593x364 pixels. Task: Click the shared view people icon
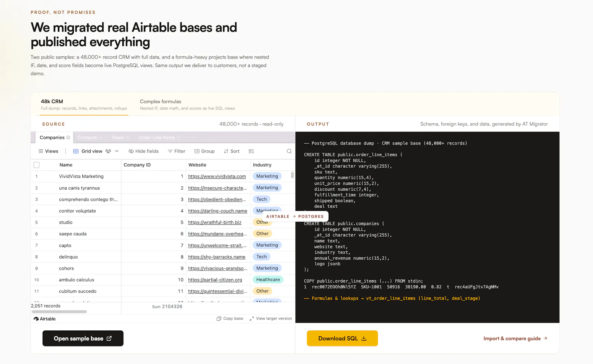[108, 151]
